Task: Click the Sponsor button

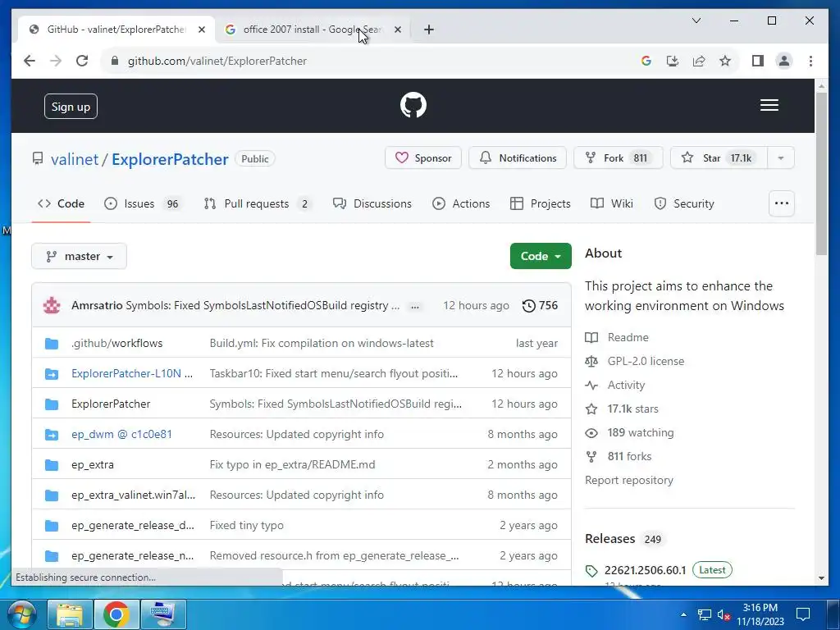Action: (423, 158)
